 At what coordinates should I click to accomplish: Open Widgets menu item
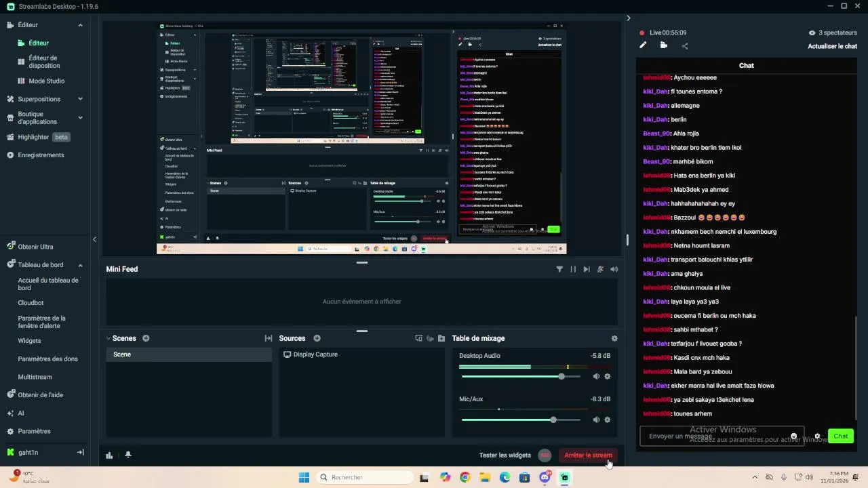(29, 341)
